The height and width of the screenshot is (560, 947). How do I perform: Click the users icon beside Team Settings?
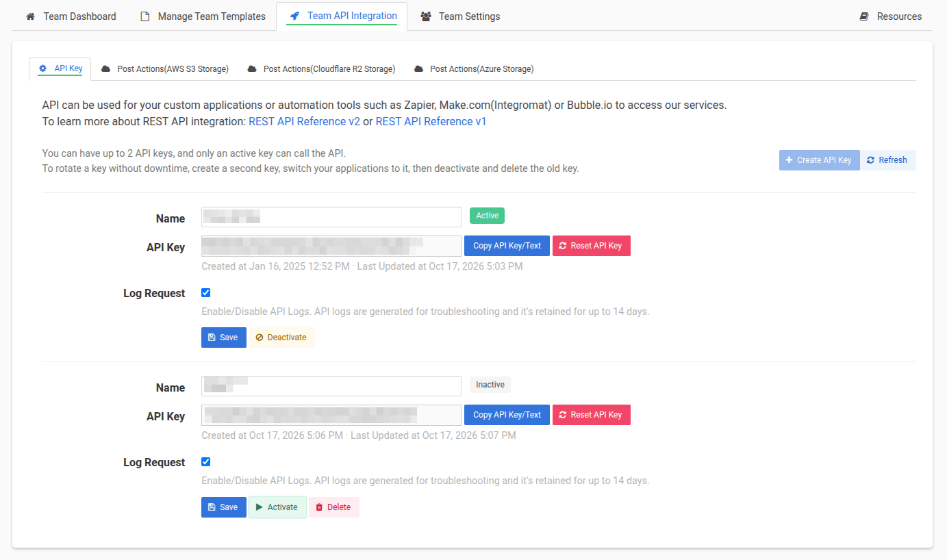click(x=426, y=16)
